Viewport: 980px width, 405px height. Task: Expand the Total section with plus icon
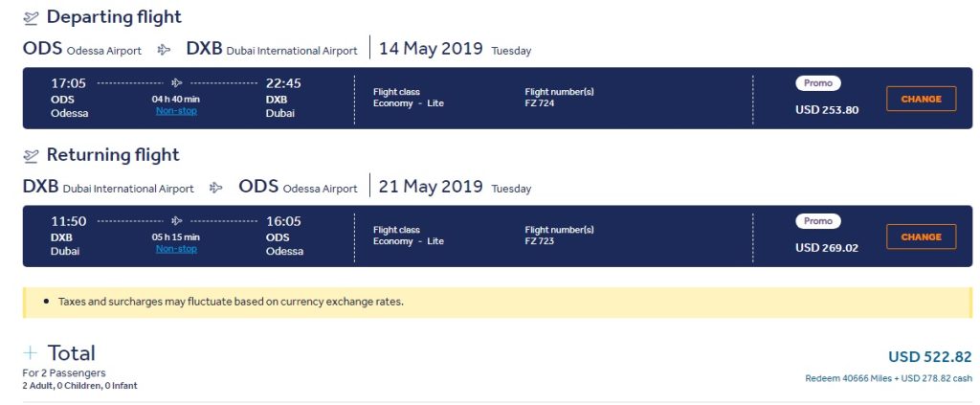(x=30, y=353)
